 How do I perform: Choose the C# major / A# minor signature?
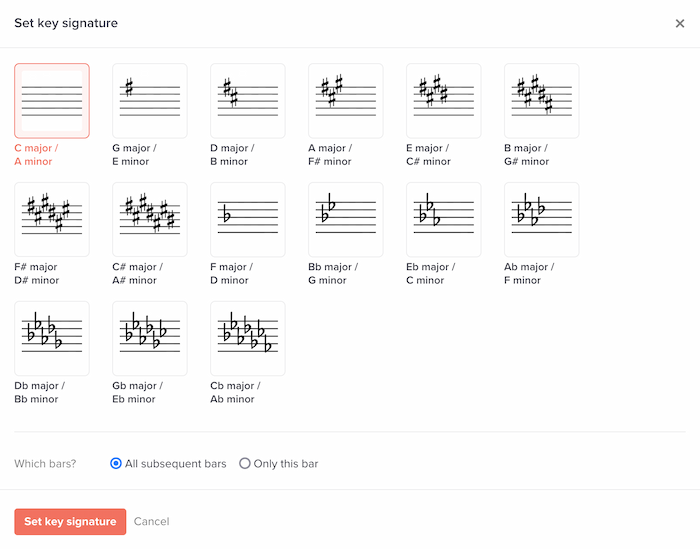point(149,220)
